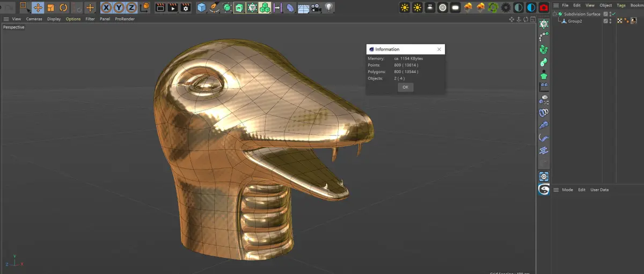Add a Light bulb object
Viewport: 644px width, 274px height.
click(x=329, y=8)
